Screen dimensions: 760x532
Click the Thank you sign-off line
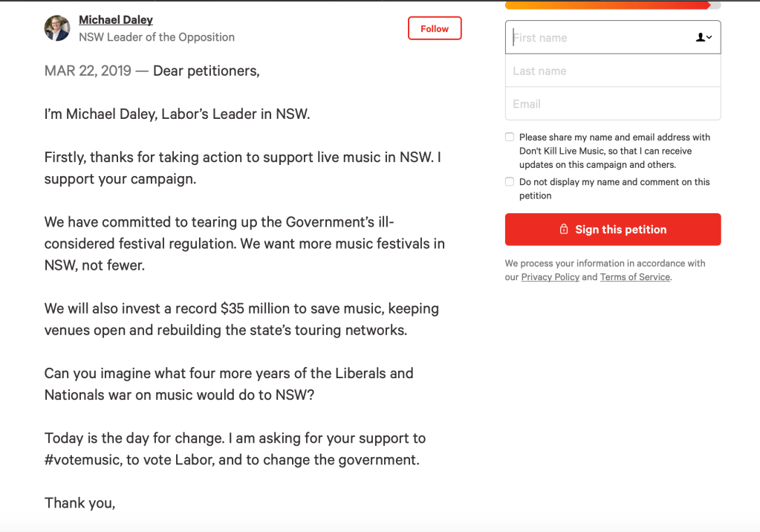tap(79, 503)
